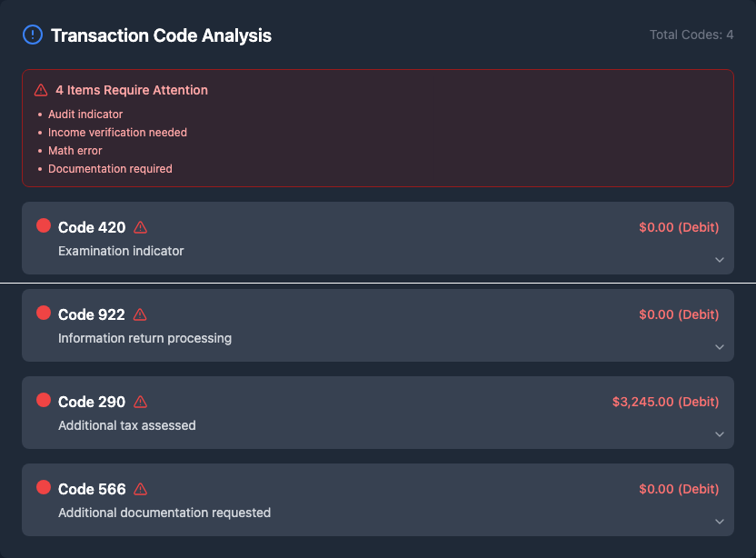756x558 pixels.
Task: Click the Audit indicator attention item
Action: coord(85,115)
